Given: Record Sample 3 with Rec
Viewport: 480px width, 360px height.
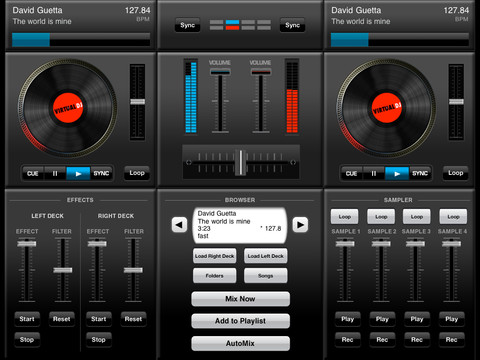Looking at the screenshot, I should coord(417,340).
